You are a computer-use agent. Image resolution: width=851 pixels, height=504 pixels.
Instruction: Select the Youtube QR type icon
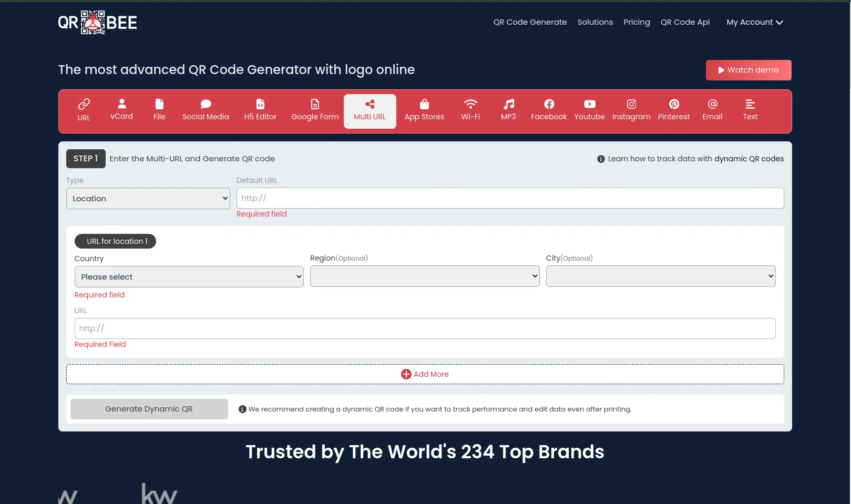[589, 104]
